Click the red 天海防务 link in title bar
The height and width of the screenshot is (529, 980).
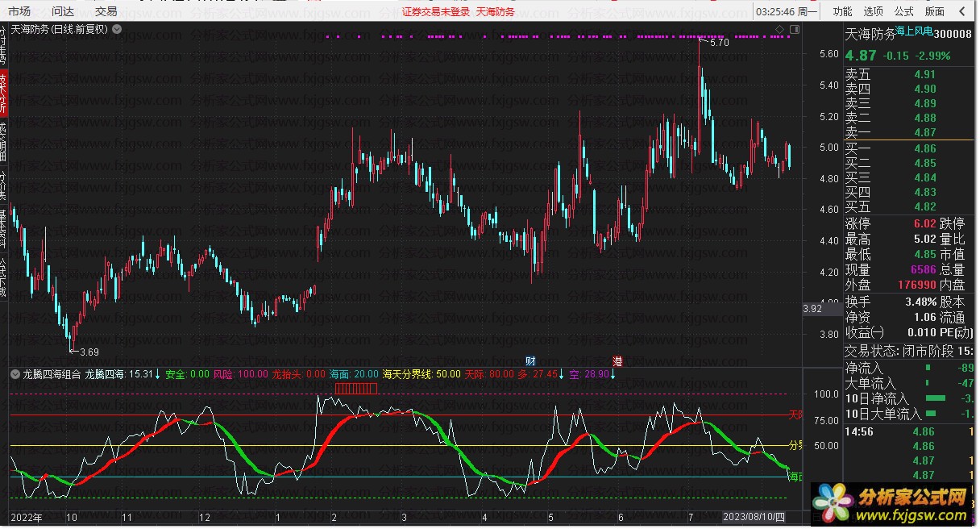click(496, 12)
